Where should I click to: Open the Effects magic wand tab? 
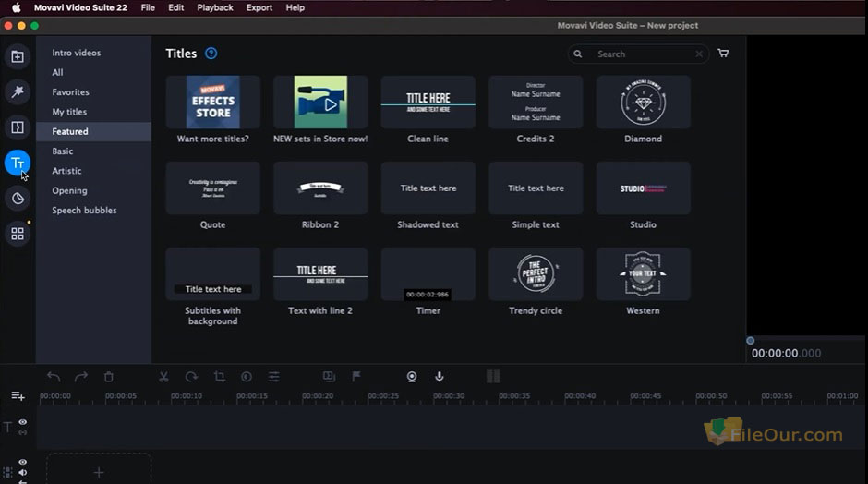[18, 92]
